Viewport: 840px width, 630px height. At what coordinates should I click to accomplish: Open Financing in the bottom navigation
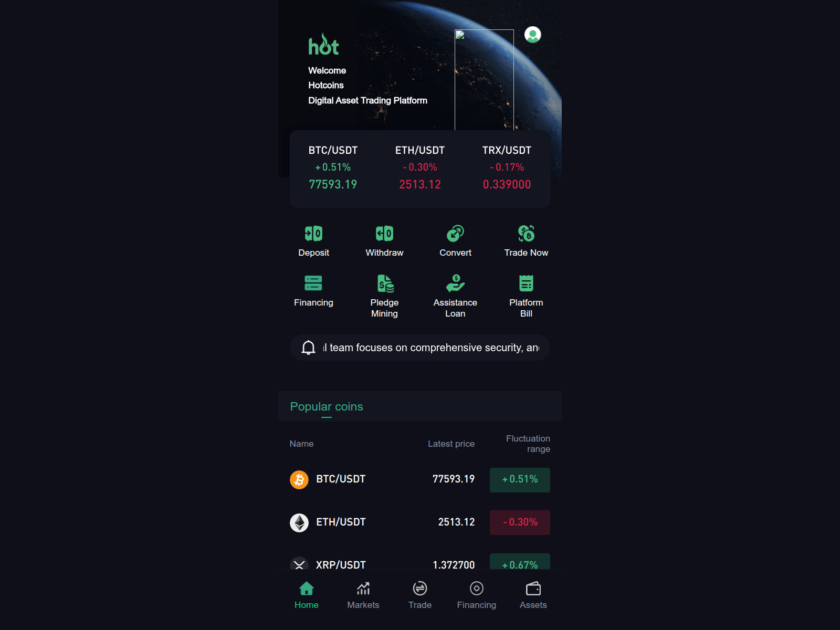tap(477, 595)
